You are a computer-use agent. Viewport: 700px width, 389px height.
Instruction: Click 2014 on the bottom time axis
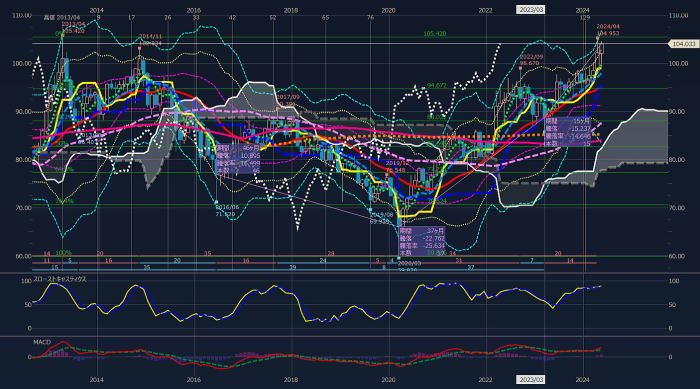click(x=96, y=380)
